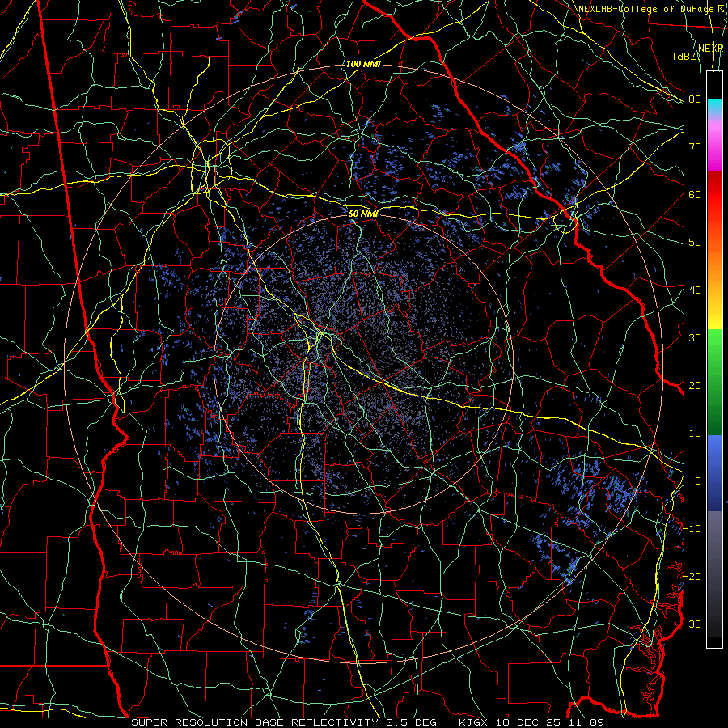Click the red segment of the dBZ colorbar
Image resolution: width=728 pixels, height=728 pixels.
tap(714, 195)
